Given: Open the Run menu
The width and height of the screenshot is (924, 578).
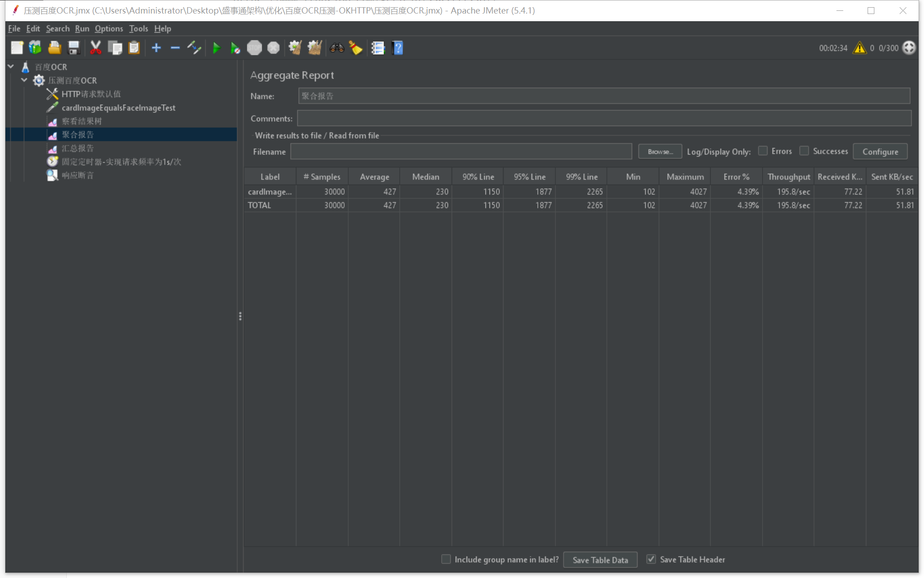Looking at the screenshot, I should click(82, 28).
